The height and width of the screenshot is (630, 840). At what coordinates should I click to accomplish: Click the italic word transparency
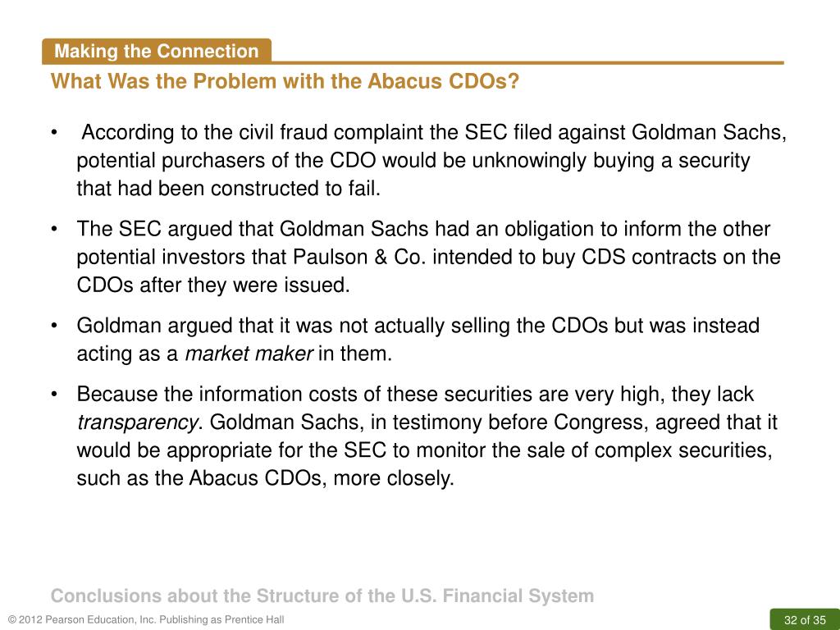click(x=138, y=422)
